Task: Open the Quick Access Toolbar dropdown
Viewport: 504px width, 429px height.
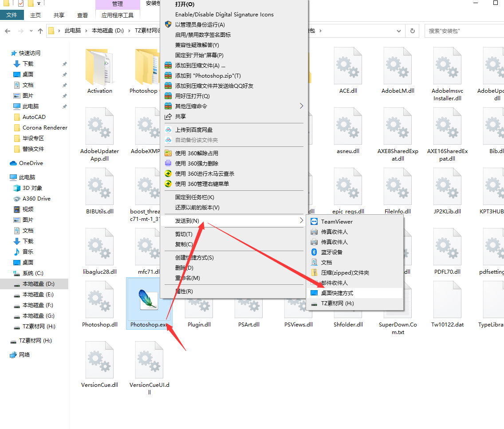Action: [39, 4]
